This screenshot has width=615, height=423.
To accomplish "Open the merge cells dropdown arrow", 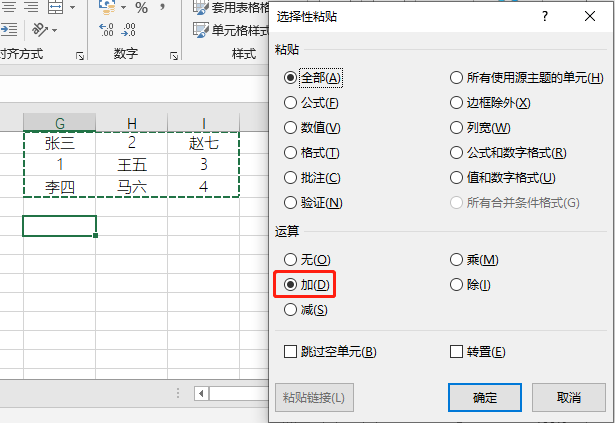I will tap(73, 7).
